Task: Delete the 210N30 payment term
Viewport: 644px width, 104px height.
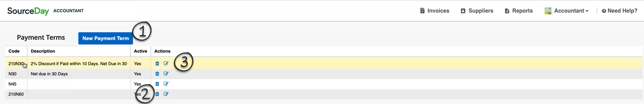Action: point(157,63)
